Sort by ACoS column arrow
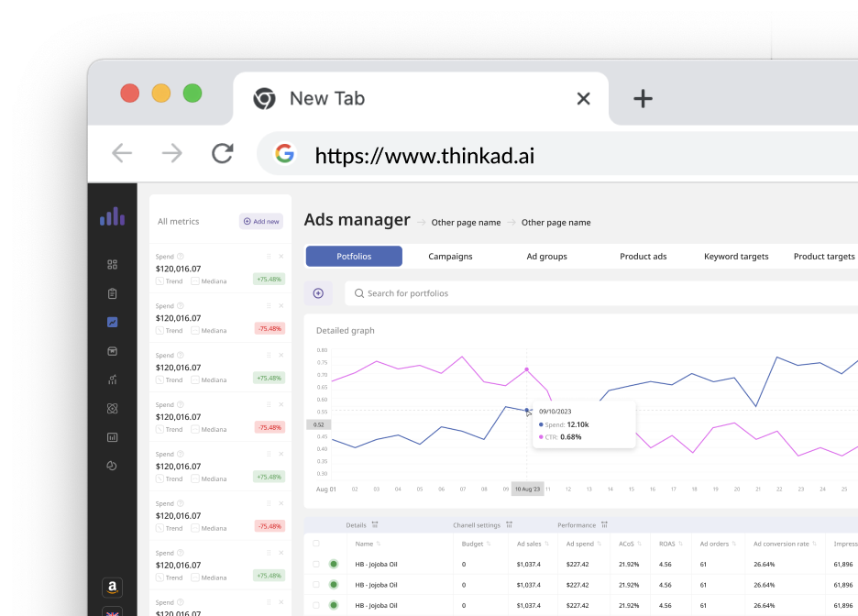The image size is (858, 616). 639,544
